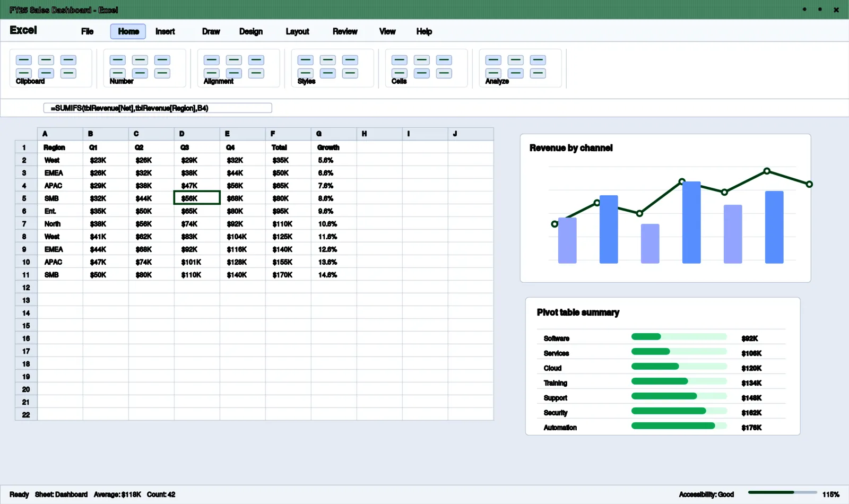Screen dimensions: 849x504
Task: Adjust the zoom slider in status bar
Action: click(x=783, y=492)
